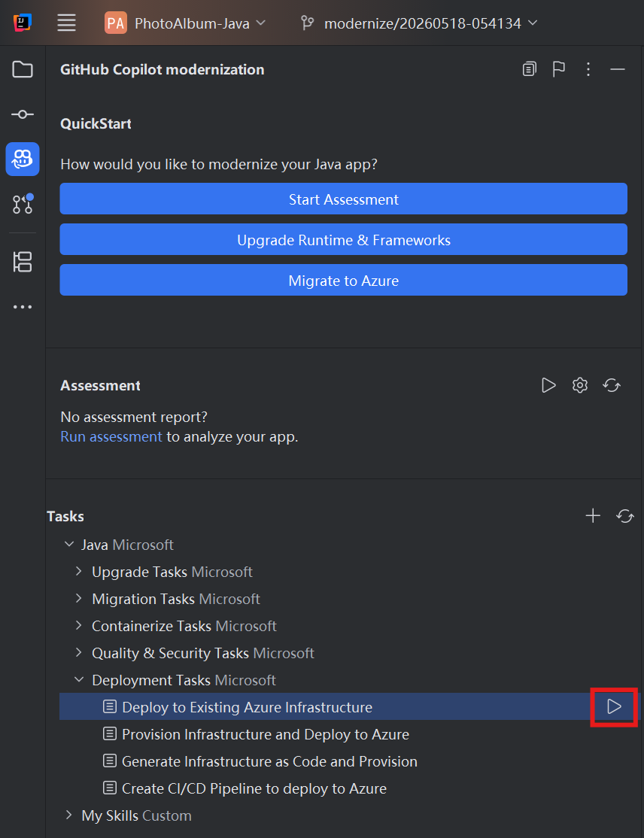Run the Deploy to Existing Azure Infrastructure task

pos(614,706)
